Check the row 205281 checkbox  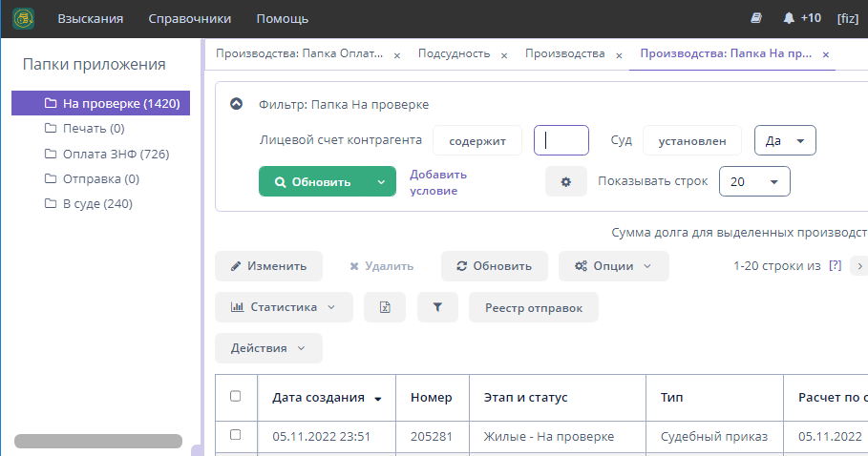coord(236,435)
